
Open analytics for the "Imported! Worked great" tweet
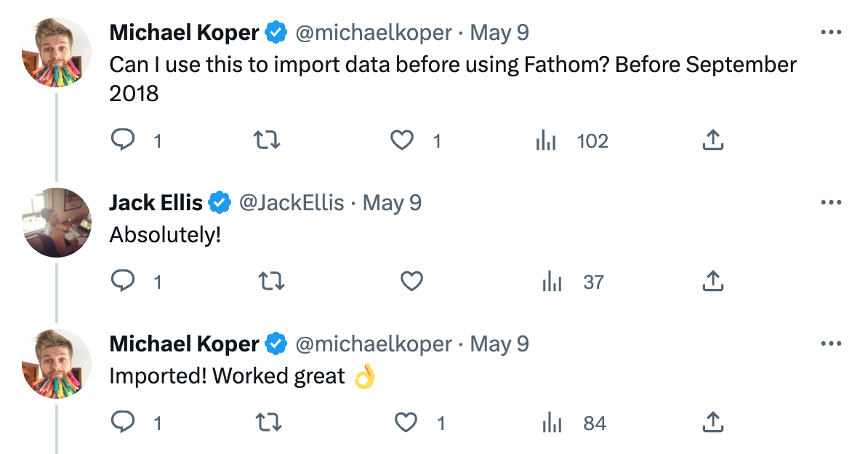(552, 422)
